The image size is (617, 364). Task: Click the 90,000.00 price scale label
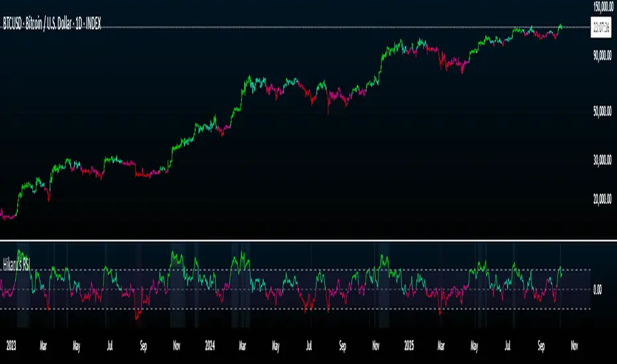pos(602,56)
